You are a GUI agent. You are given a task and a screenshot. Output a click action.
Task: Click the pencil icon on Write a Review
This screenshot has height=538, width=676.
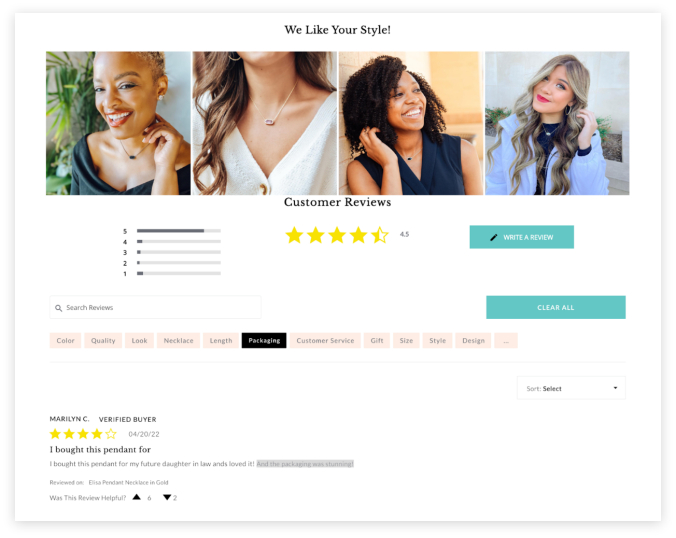point(494,237)
